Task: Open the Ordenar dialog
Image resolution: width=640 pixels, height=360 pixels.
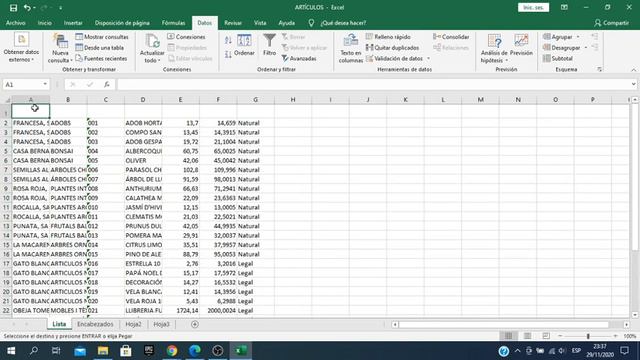Action: pyautogui.click(x=244, y=45)
